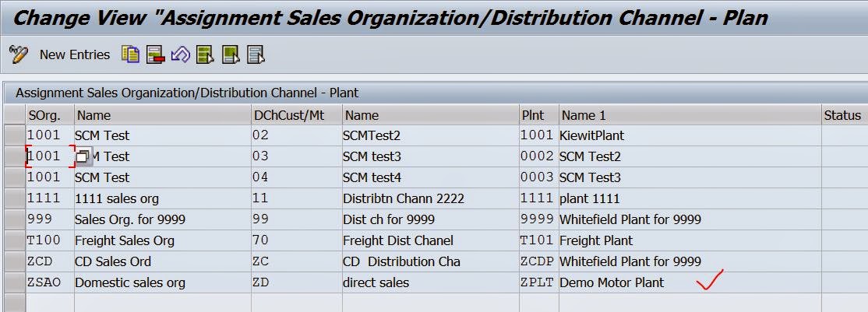Viewport: 868px width, 312px height.
Task: Click the Select All icon
Action: [205, 54]
